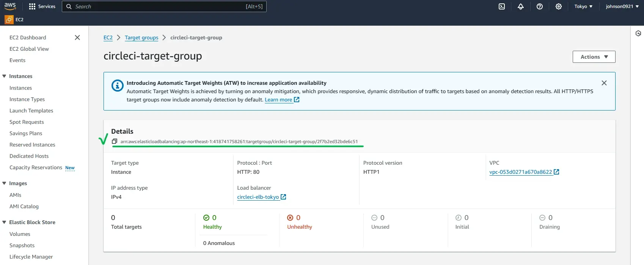Dismiss the Automatic Target Weights banner

coord(604,83)
